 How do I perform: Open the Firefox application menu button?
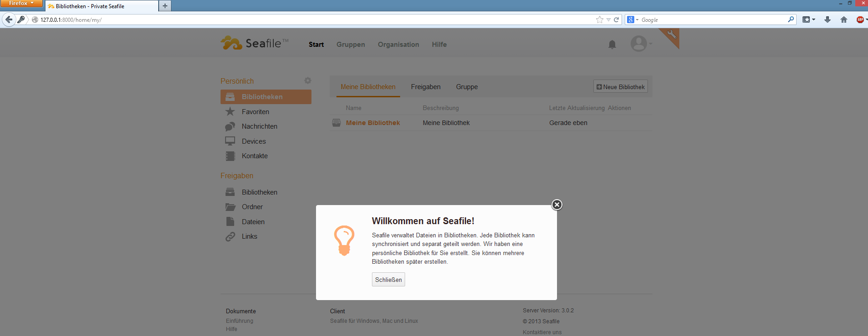point(21,4)
